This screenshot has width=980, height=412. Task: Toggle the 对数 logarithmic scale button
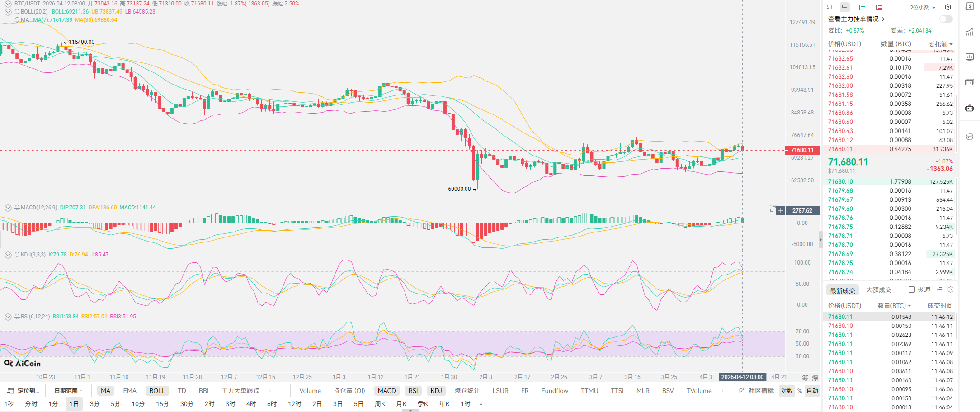click(x=787, y=391)
